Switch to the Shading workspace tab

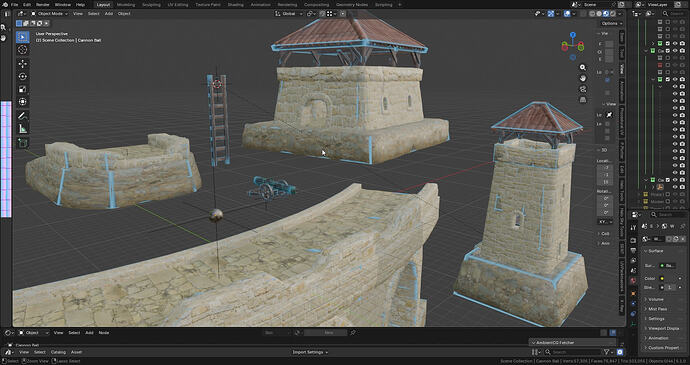click(235, 4)
